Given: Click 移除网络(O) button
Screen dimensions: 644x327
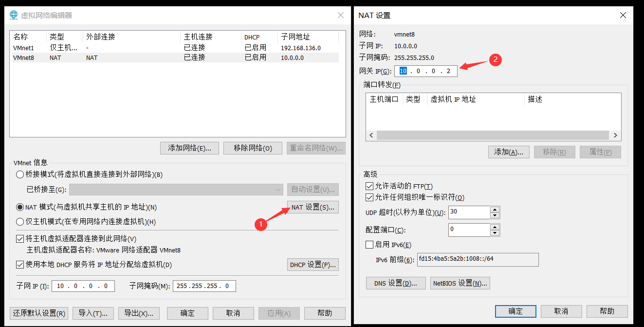Looking at the screenshot, I should pos(253,148).
